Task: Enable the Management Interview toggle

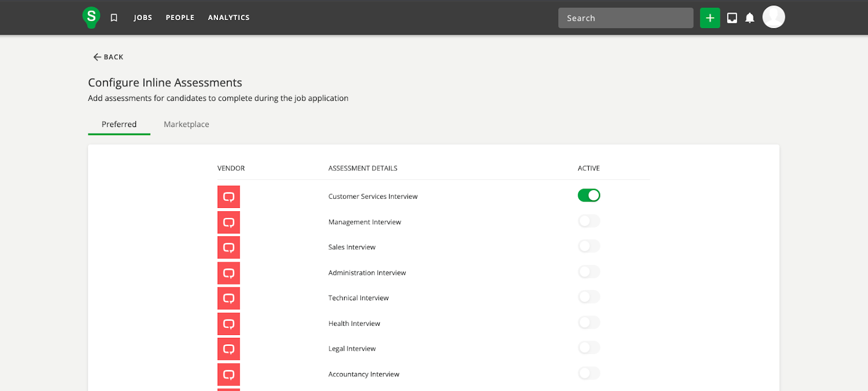Action: pos(589,221)
